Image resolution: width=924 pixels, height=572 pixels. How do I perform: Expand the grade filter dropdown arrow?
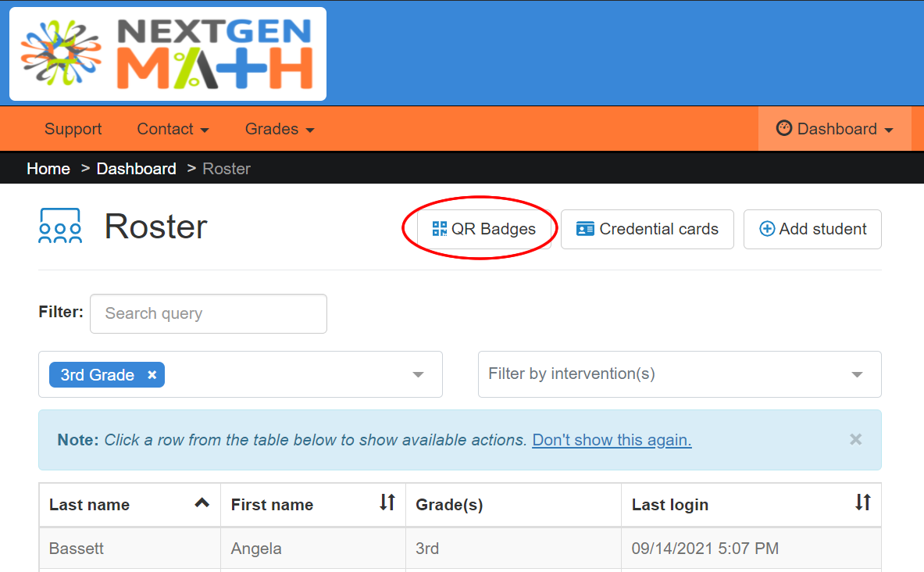point(418,375)
